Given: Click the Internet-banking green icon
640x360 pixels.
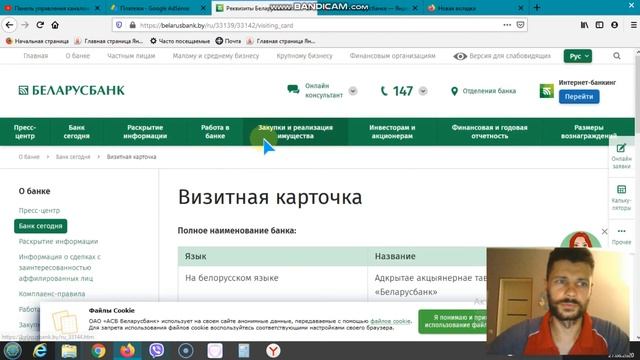Looking at the screenshot, I should [x=547, y=91].
